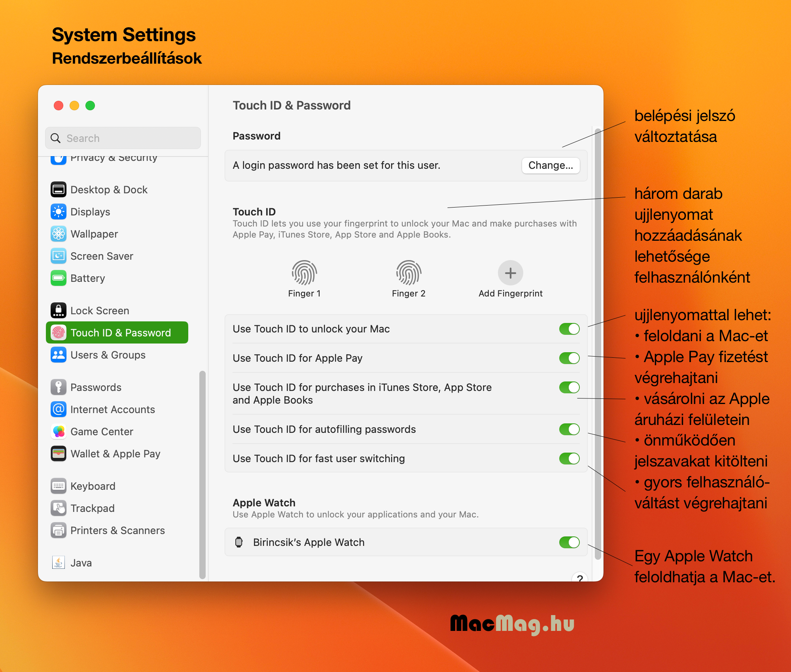This screenshot has height=672, width=791.
Task: Open the help question mark button
Action: coord(579,578)
